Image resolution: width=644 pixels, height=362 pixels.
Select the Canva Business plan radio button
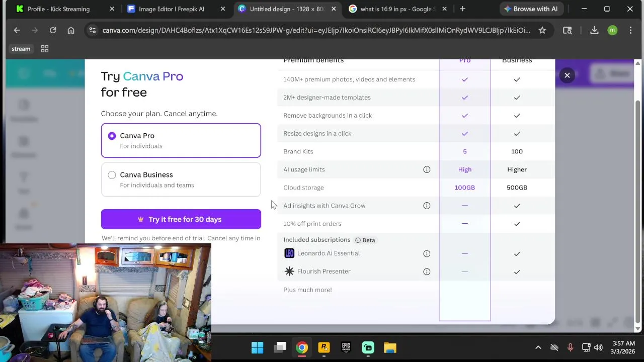point(112,175)
